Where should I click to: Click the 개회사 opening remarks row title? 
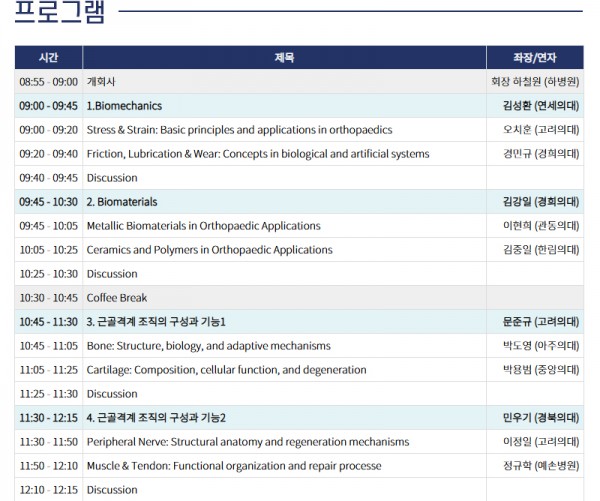pos(102,82)
